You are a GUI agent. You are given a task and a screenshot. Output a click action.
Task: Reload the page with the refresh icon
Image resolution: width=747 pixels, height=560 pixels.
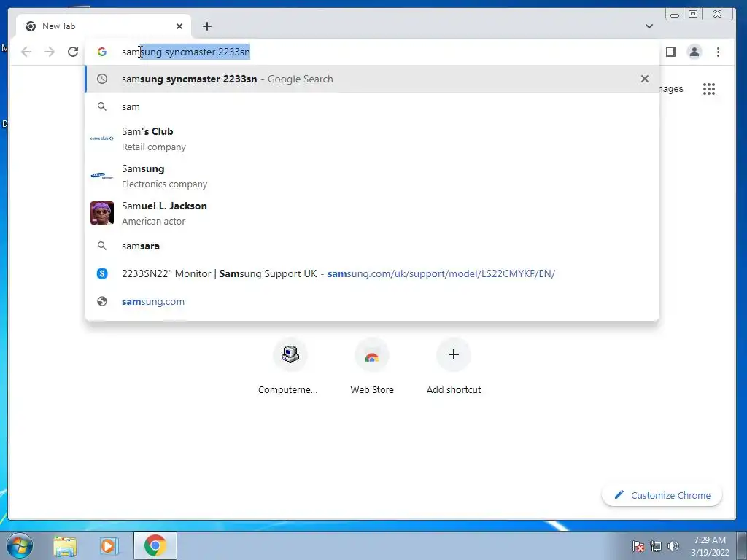click(x=73, y=52)
